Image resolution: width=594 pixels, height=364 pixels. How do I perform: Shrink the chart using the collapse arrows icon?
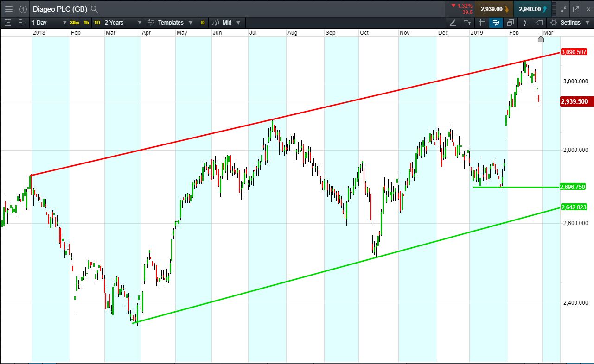point(563,9)
